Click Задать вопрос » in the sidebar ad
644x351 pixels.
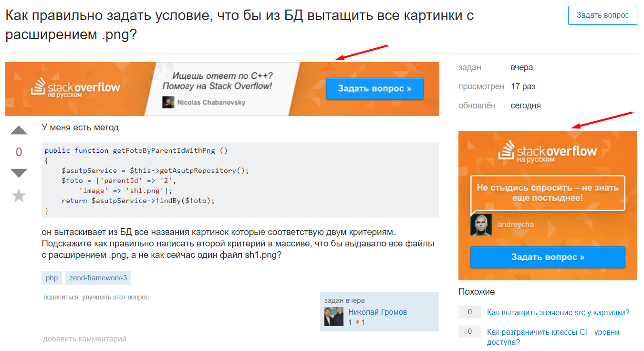(x=548, y=257)
